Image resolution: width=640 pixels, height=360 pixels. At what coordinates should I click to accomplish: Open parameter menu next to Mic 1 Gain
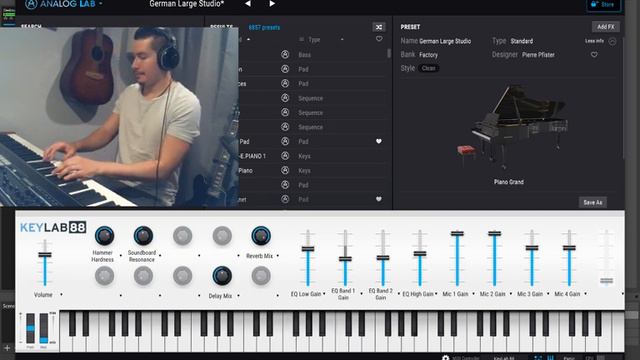tap(473, 293)
